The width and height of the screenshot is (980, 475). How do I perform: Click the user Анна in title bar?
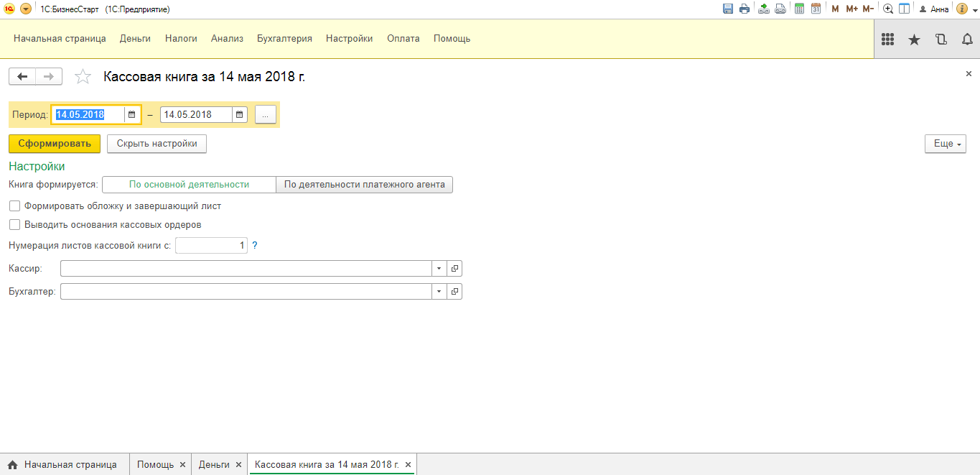933,9
